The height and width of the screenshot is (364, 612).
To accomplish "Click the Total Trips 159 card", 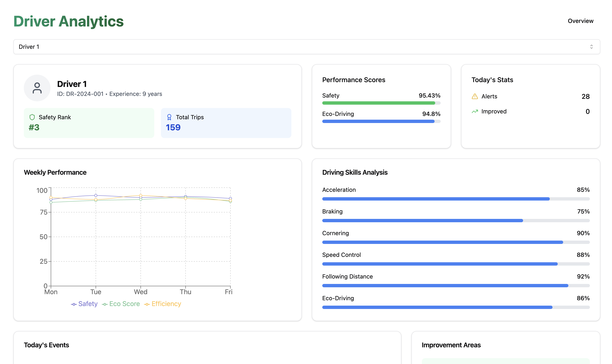I will pos(226,123).
